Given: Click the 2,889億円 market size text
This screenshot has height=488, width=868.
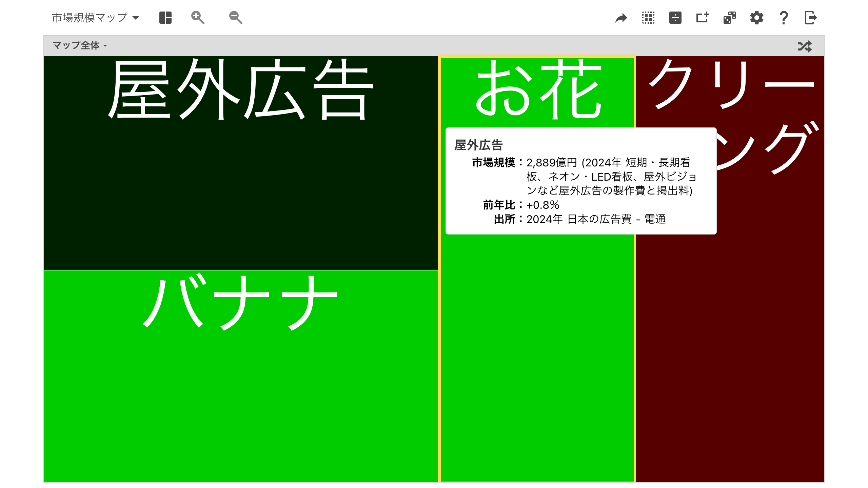Looking at the screenshot, I should [552, 163].
